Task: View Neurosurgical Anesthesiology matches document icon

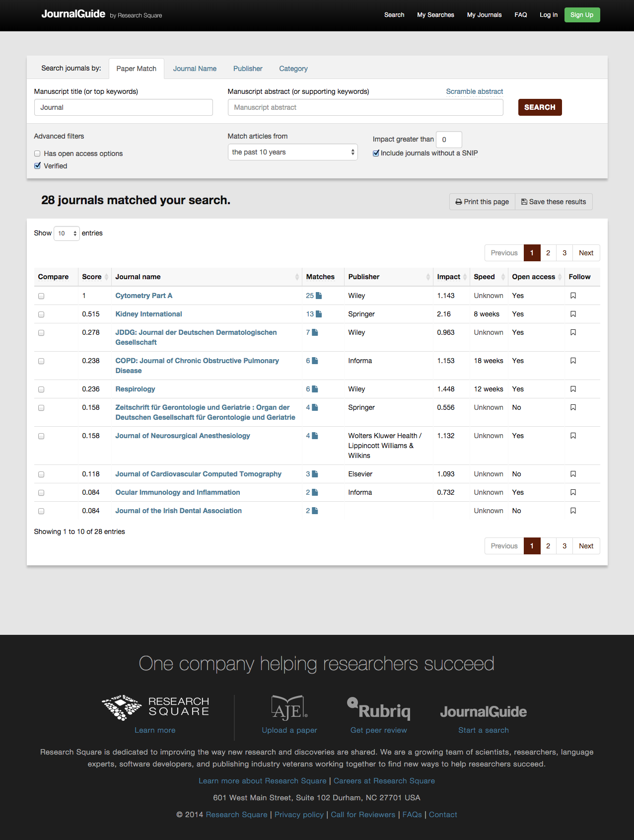Action: pos(315,436)
